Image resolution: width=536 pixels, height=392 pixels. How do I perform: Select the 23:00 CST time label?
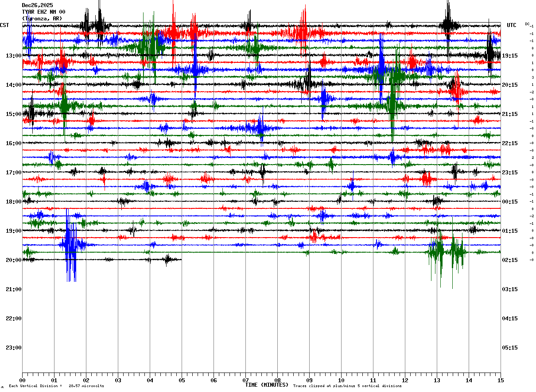pyautogui.click(x=13, y=348)
